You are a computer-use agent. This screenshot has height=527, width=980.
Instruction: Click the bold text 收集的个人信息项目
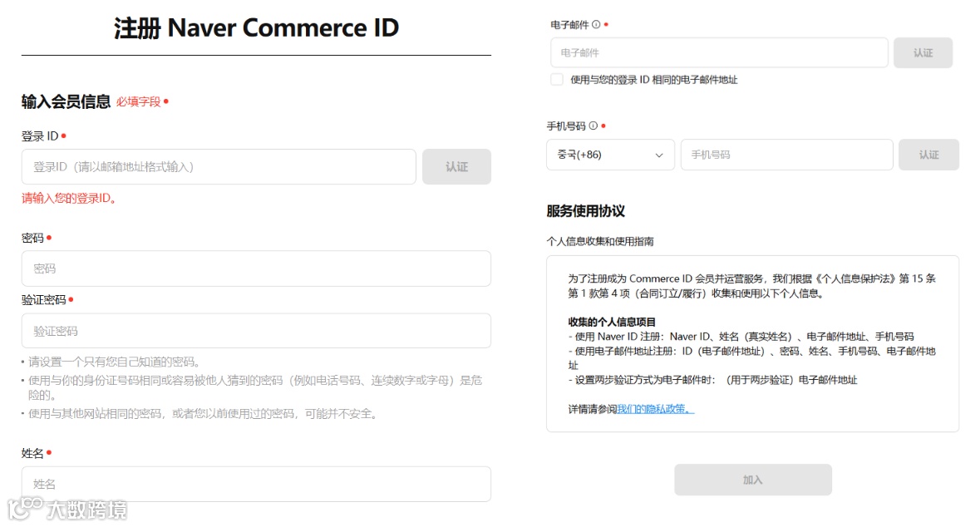611,322
